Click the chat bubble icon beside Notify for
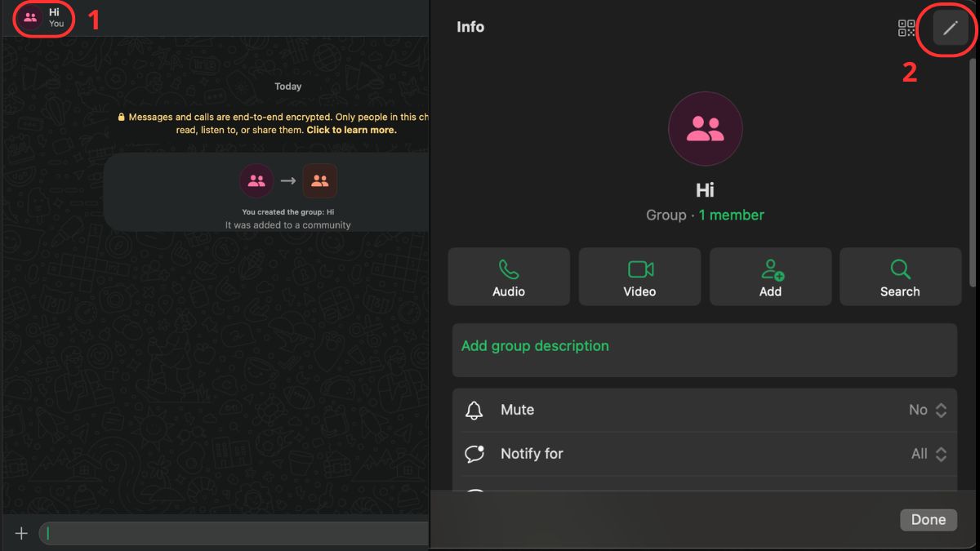 tap(474, 454)
